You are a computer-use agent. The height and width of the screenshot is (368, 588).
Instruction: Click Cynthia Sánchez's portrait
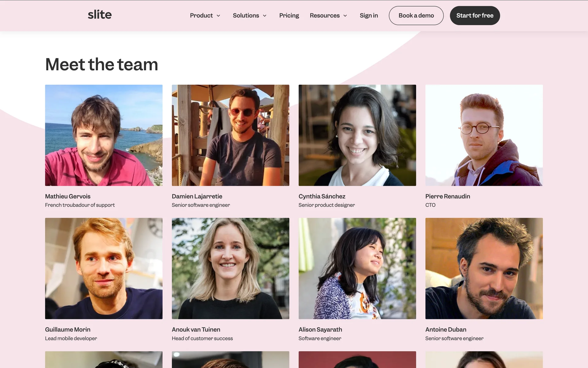pos(357,135)
